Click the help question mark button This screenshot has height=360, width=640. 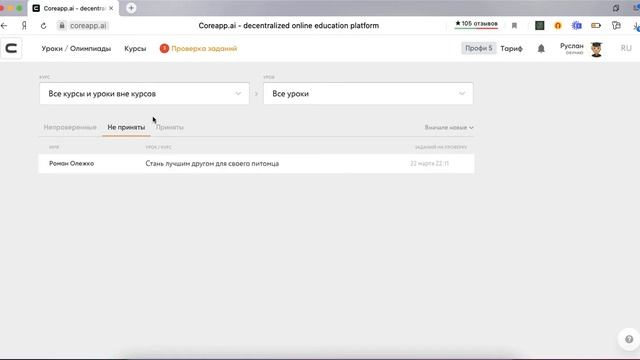629,339
